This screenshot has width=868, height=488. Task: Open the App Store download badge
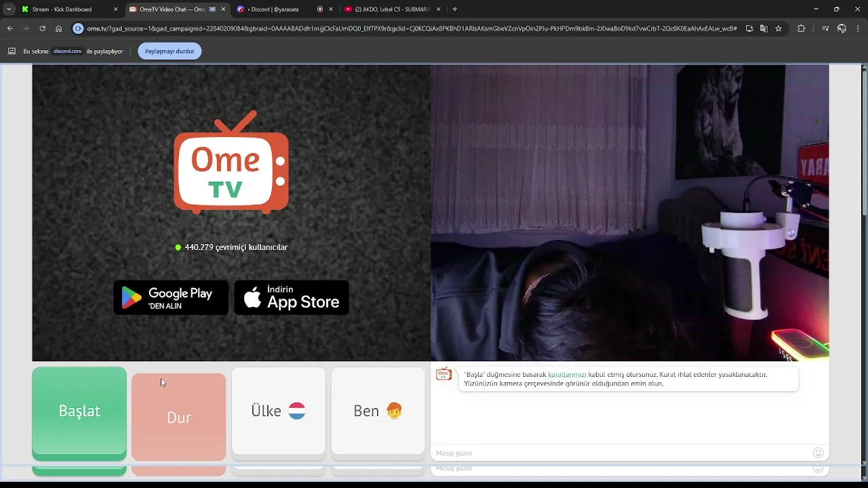(x=292, y=298)
